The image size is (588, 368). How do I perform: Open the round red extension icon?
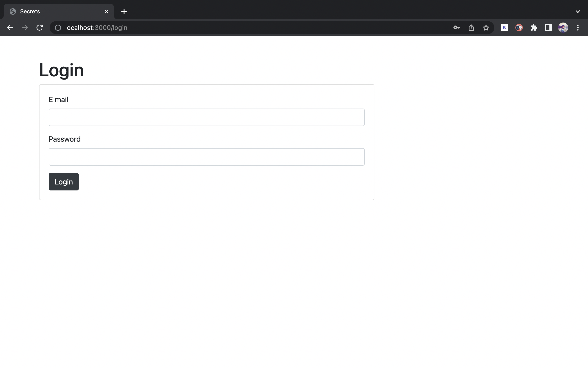coord(519,28)
